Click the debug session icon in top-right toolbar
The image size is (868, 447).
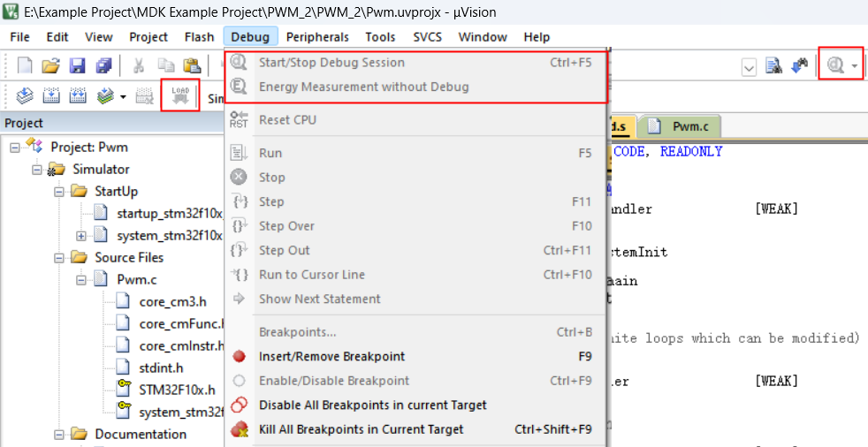pyautogui.click(x=834, y=66)
